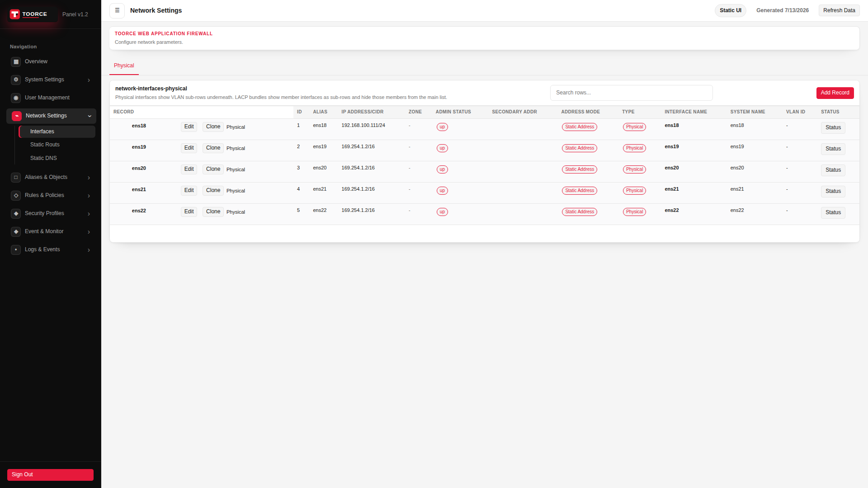Expand the Logs & Events chevron

[89, 250]
